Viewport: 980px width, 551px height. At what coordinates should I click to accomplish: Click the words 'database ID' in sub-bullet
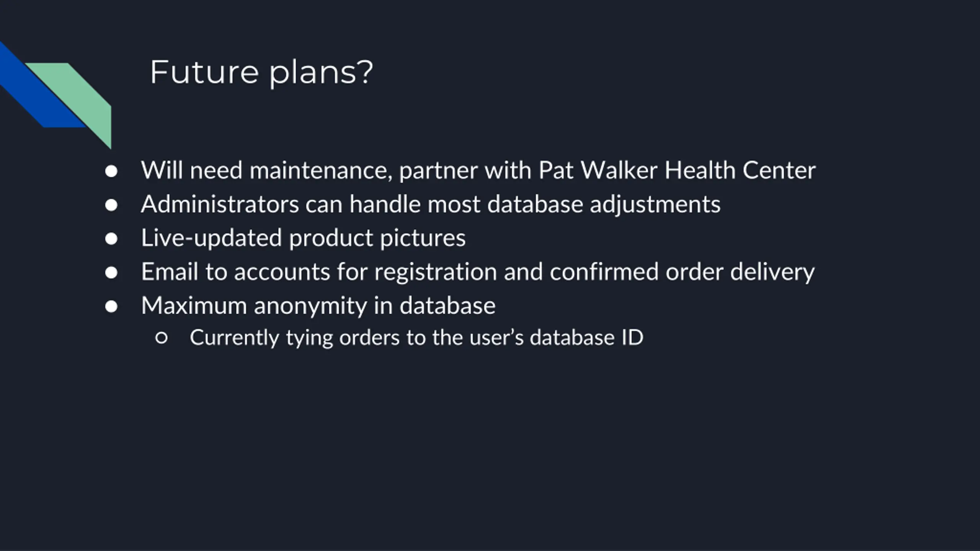click(586, 337)
